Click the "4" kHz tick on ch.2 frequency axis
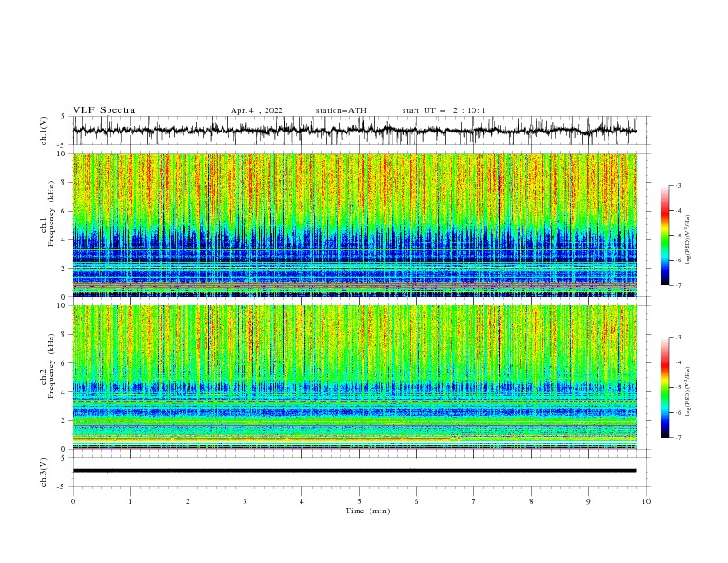The width and height of the screenshot is (728, 563). click(x=63, y=392)
